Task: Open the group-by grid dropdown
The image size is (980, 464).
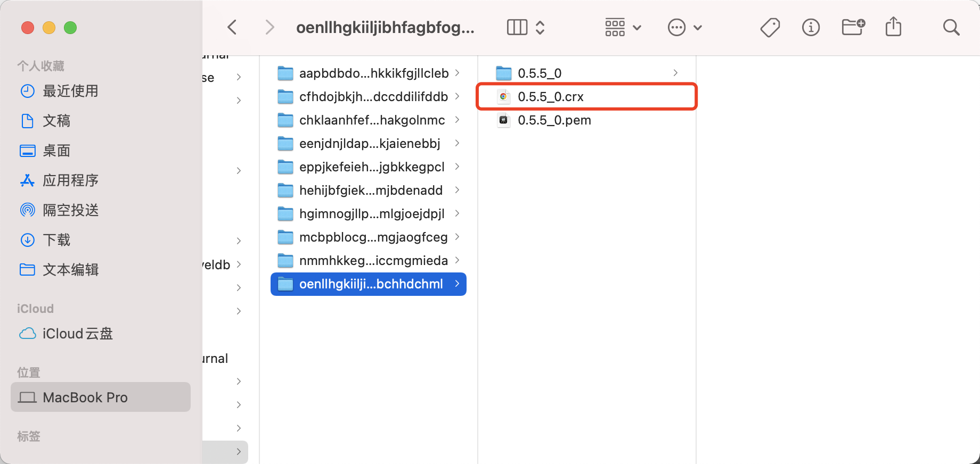Action: 623,27
